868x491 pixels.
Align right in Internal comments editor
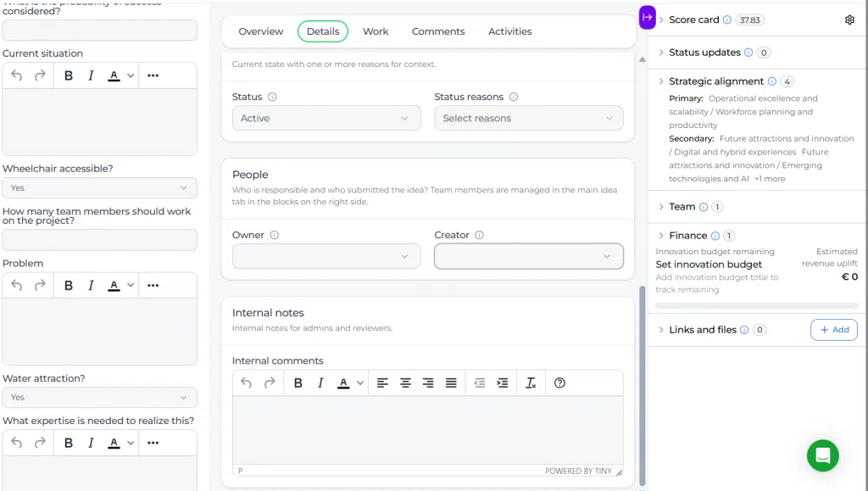coord(428,383)
